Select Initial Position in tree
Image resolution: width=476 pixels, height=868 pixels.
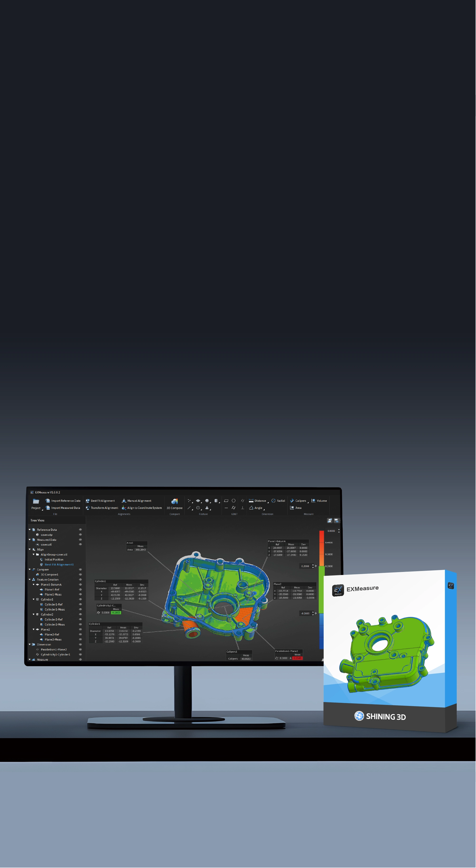(54, 560)
